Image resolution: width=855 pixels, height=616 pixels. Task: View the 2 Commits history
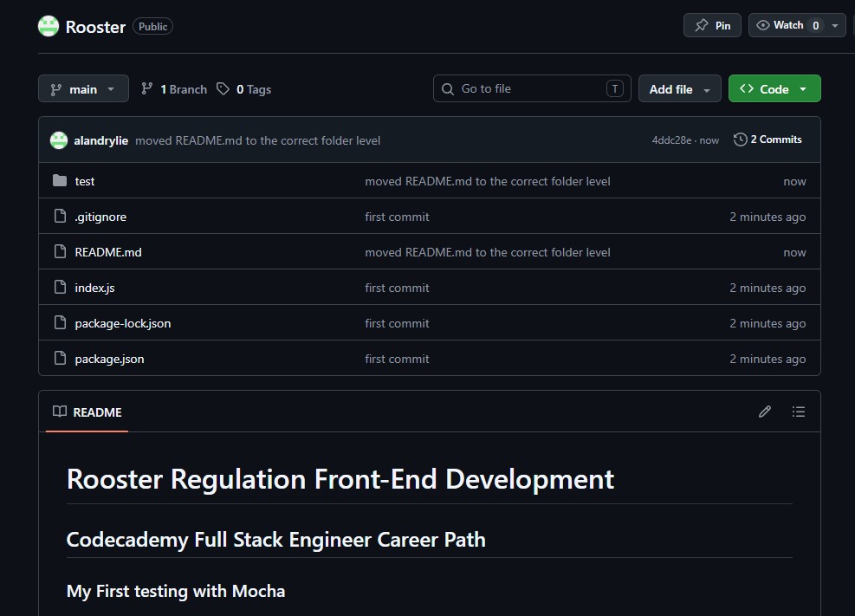click(768, 139)
